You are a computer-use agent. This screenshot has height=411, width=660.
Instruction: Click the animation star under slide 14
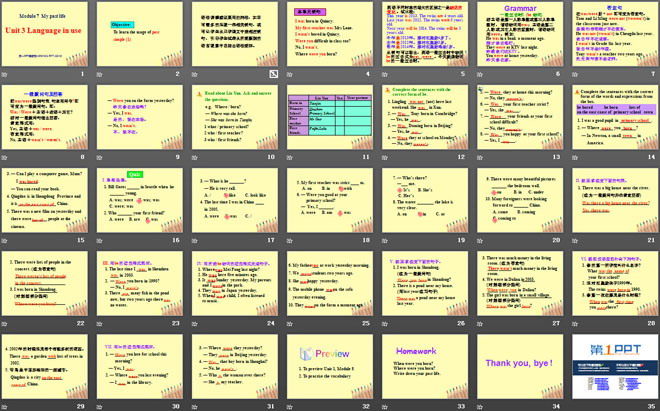(x=575, y=157)
